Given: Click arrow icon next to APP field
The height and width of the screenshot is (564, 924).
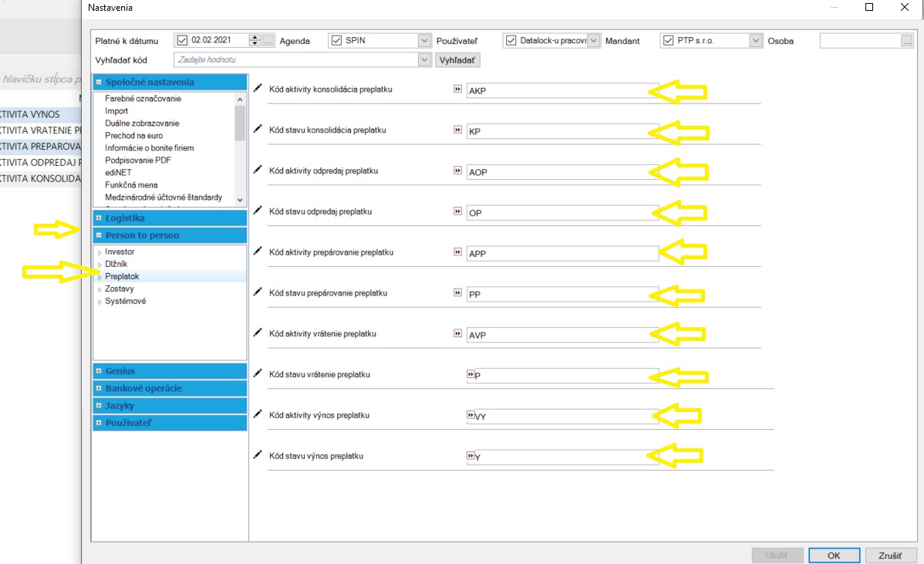Looking at the screenshot, I should point(457,252).
